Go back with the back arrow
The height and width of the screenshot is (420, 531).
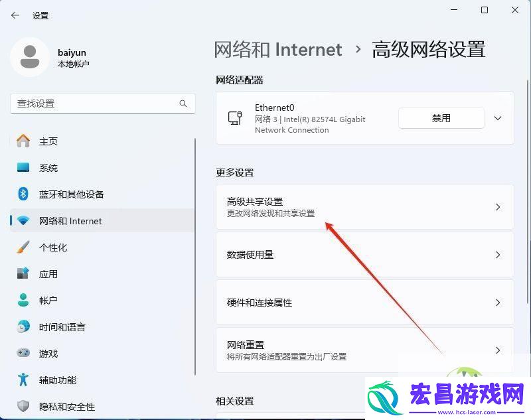pos(15,15)
